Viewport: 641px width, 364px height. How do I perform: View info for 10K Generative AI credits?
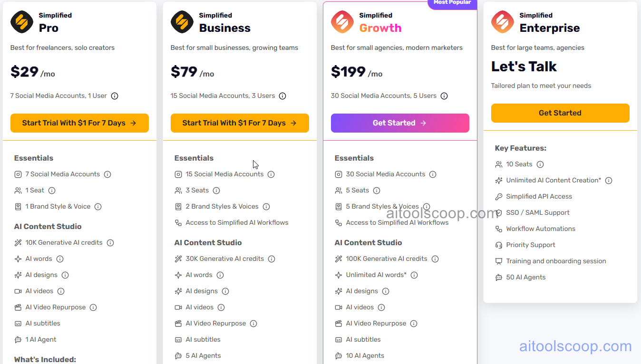coord(110,242)
